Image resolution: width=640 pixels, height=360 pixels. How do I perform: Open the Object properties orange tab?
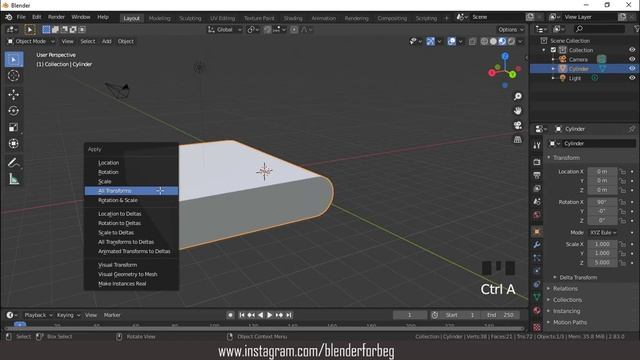tap(537, 231)
